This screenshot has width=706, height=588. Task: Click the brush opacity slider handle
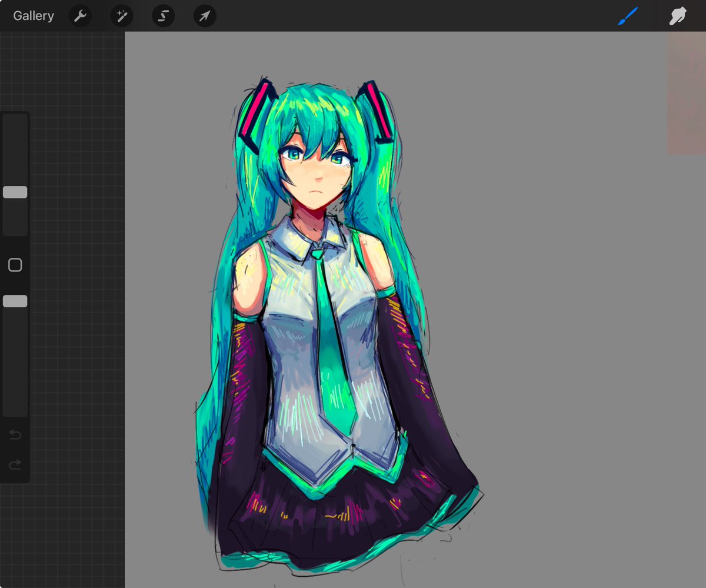[15, 301]
